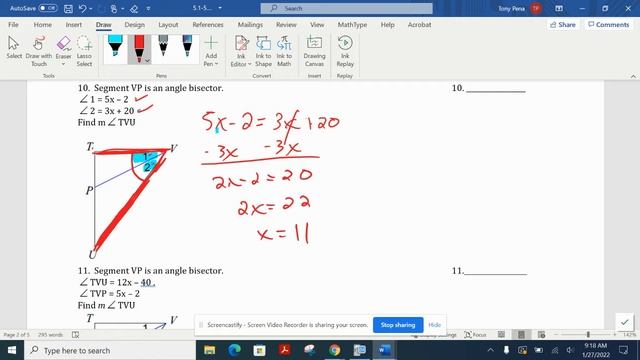Hide the Screencastify sharing bar
Image resolution: width=640 pixels, height=360 pixels.
click(x=435, y=325)
